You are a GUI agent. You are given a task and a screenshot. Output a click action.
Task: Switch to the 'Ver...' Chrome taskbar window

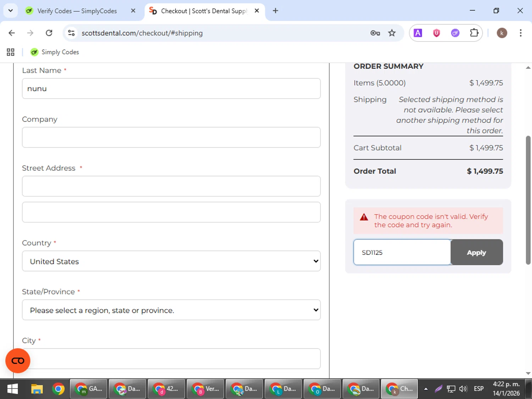tap(205, 389)
